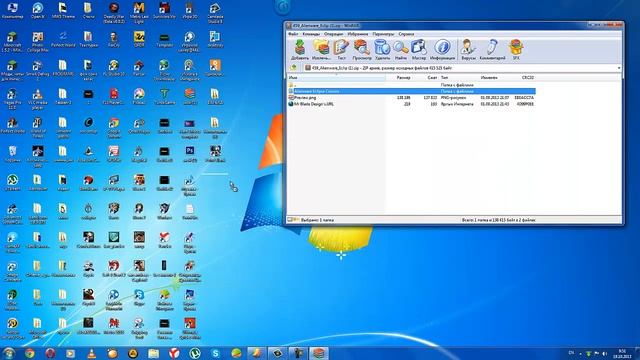Click the EN language indicator in the tray

[x=571, y=353]
